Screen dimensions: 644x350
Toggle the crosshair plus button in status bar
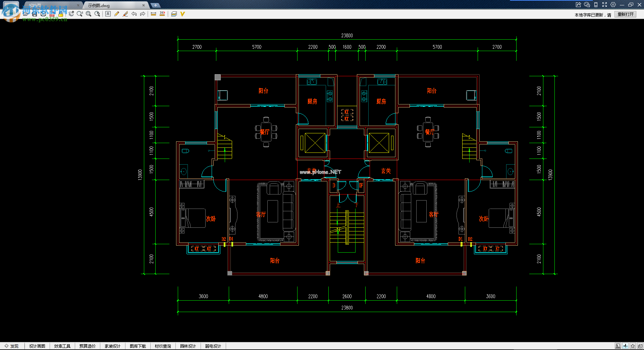(x=625, y=346)
